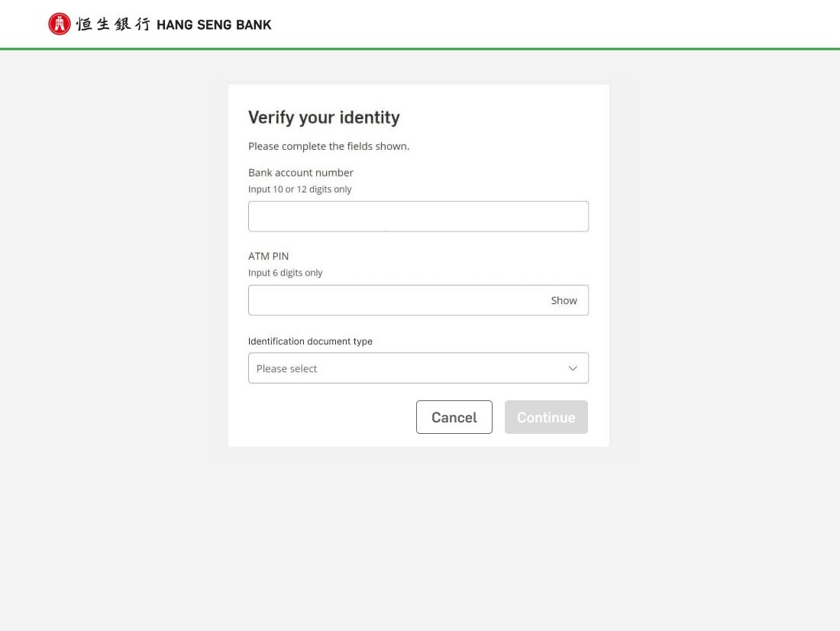
Task: Click the empty grey area below the form
Action: [x=420, y=542]
